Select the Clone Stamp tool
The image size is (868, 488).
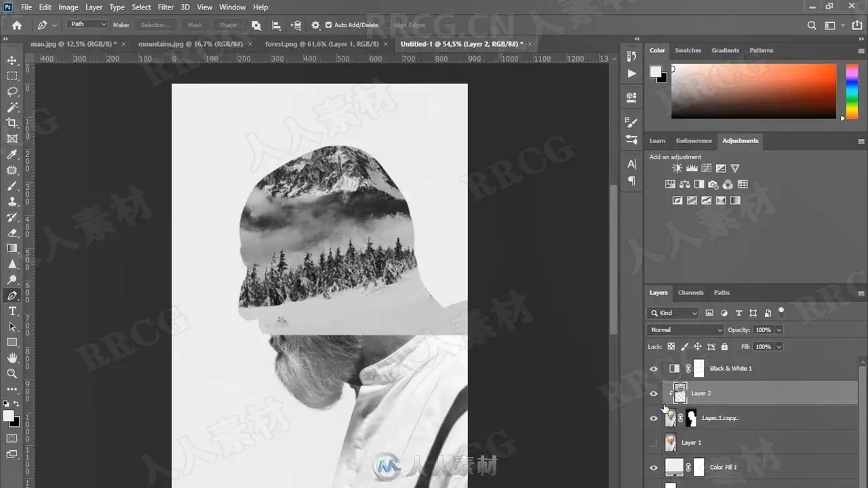12,201
